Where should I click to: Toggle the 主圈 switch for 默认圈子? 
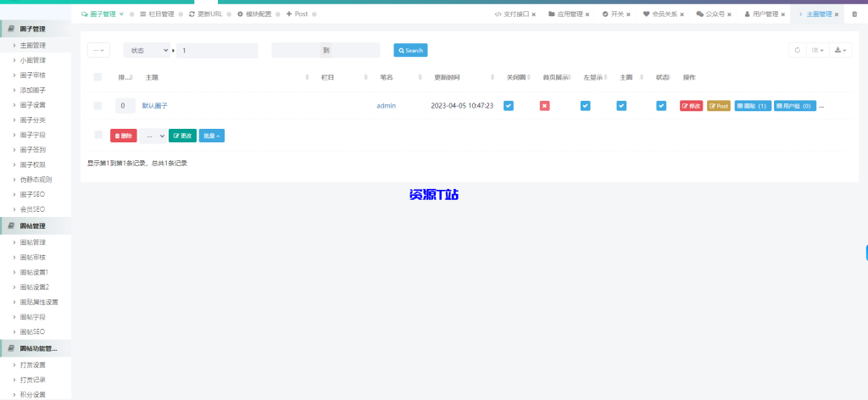621,106
